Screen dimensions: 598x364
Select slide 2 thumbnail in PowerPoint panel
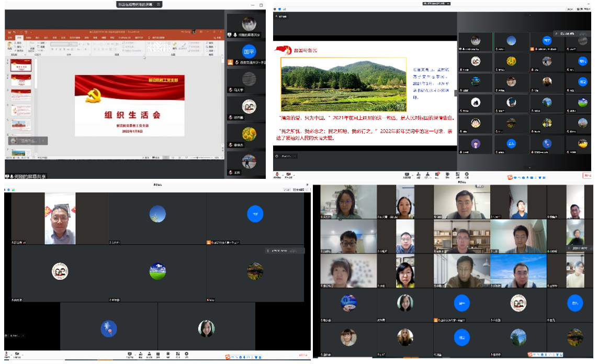click(x=21, y=80)
